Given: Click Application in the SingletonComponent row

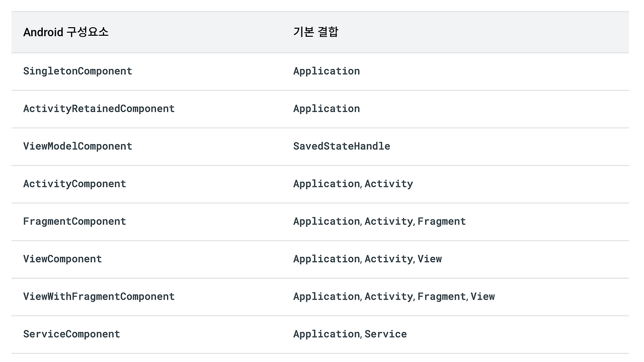Looking at the screenshot, I should 327,71.
